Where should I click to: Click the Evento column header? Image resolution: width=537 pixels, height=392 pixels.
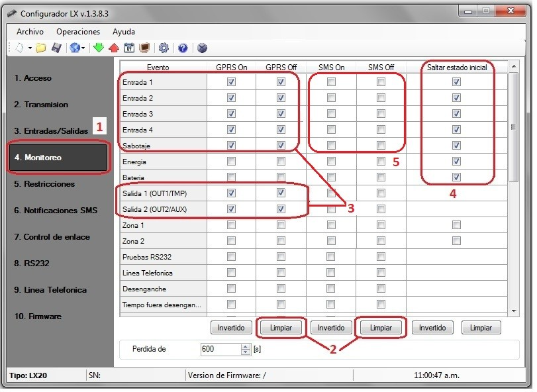click(x=164, y=68)
